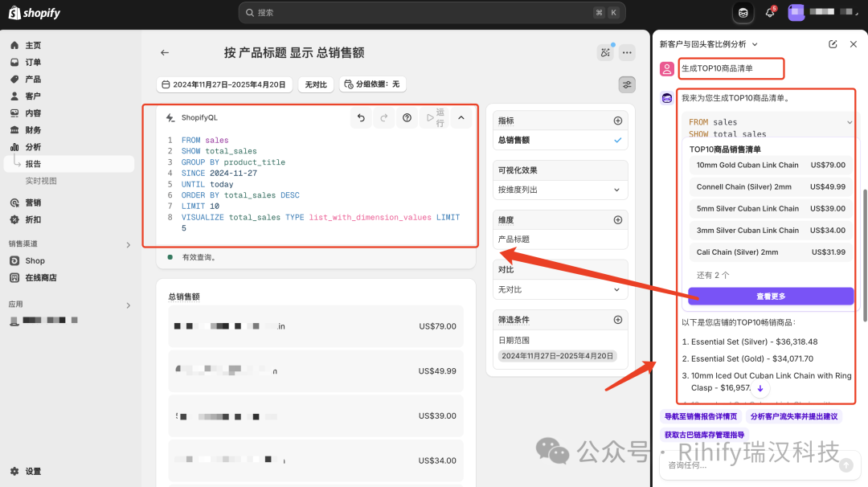Click the US$79.00 result row
Image resolution: width=868 pixels, height=487 pixels.
(x=316, y=326)
